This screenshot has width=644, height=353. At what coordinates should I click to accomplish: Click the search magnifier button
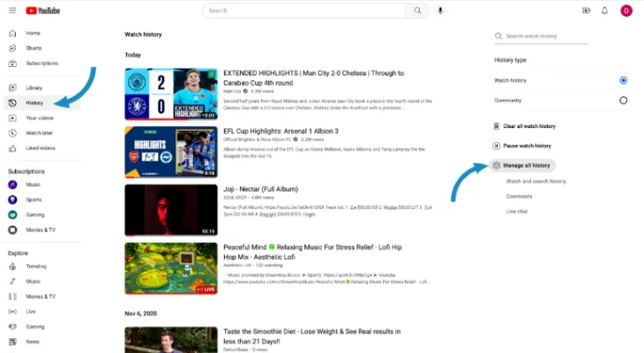(417, 11)
